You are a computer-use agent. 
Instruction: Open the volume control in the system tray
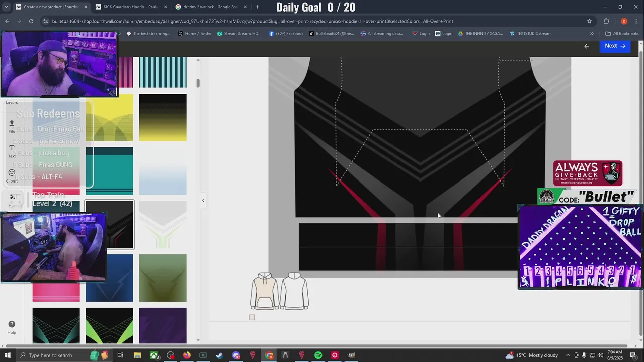tap(600, 355)
